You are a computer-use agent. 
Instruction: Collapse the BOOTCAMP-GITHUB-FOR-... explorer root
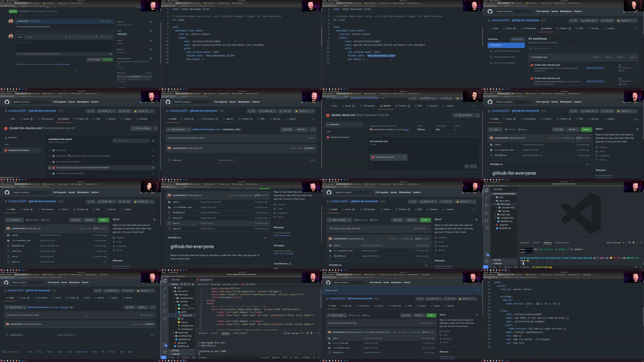(504, 194)
